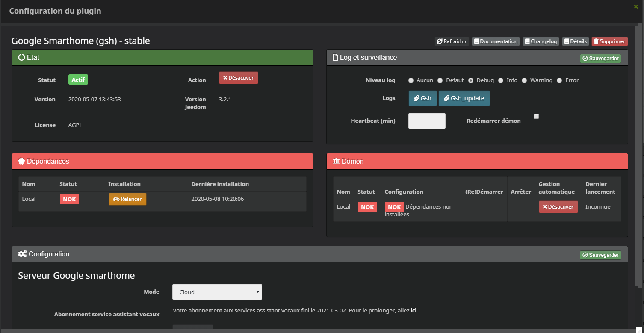Click Désactiver in the Etat panel
644x333 pixels.
pos(239,78)
